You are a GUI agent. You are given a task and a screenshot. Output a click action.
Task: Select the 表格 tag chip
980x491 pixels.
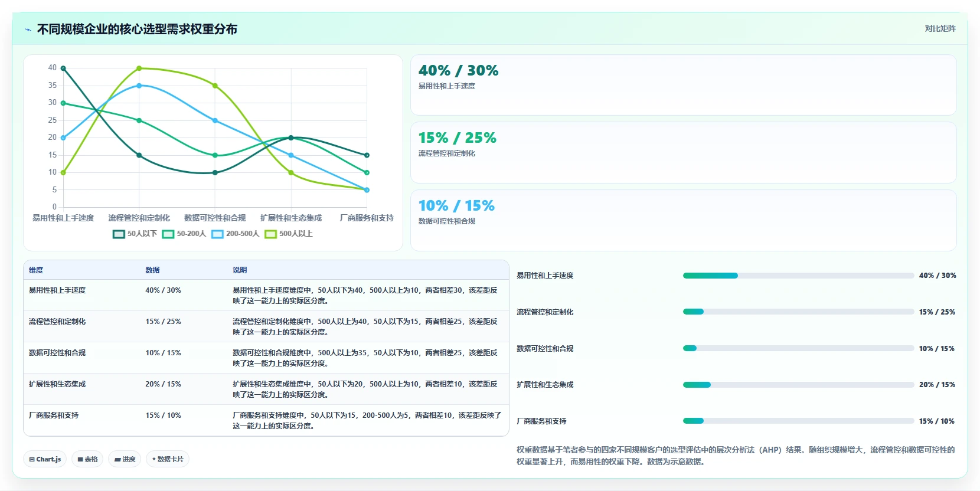coord(87,459)
